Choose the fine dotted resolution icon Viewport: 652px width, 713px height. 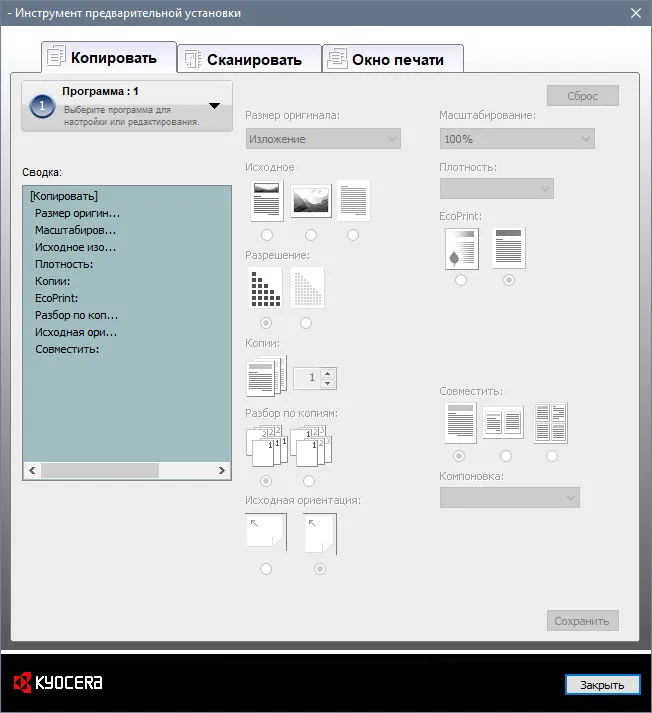pos(308,288)
